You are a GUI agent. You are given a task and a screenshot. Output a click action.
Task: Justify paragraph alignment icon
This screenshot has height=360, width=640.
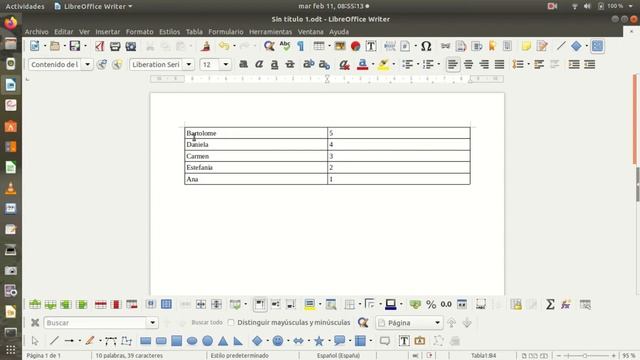click(499, 64)
